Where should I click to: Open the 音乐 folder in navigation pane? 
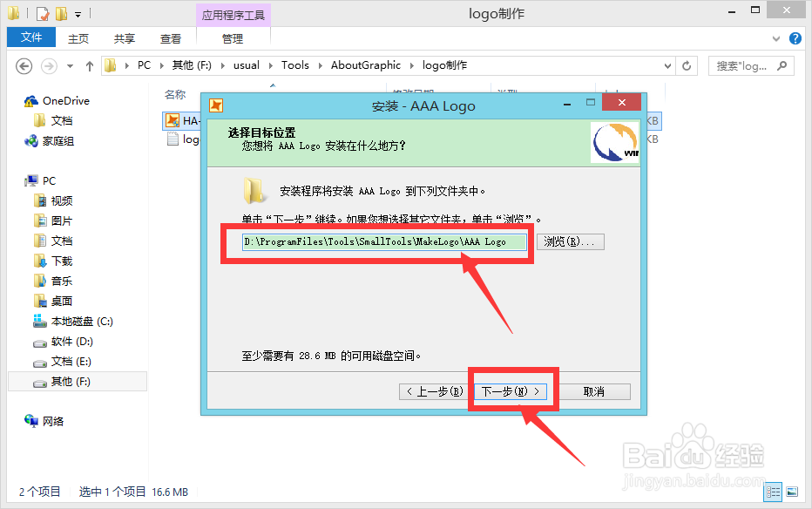coord(62,282)
